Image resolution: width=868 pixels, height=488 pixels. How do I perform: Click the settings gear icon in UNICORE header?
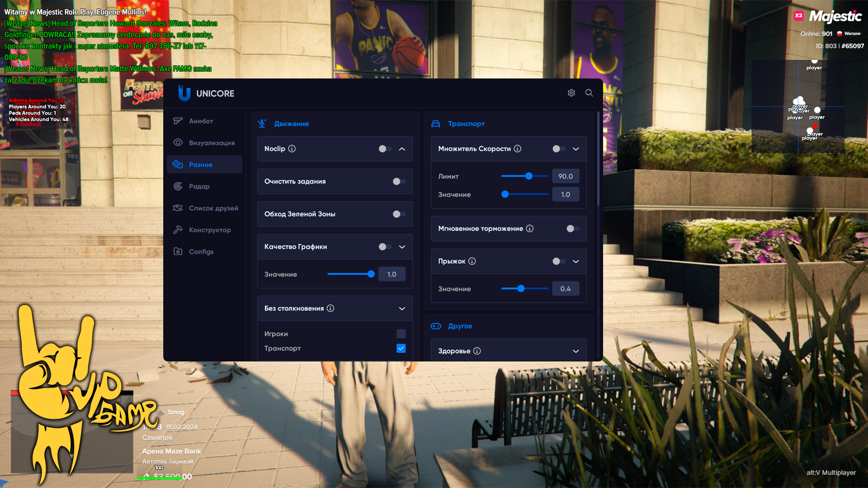tap(571, 93)
